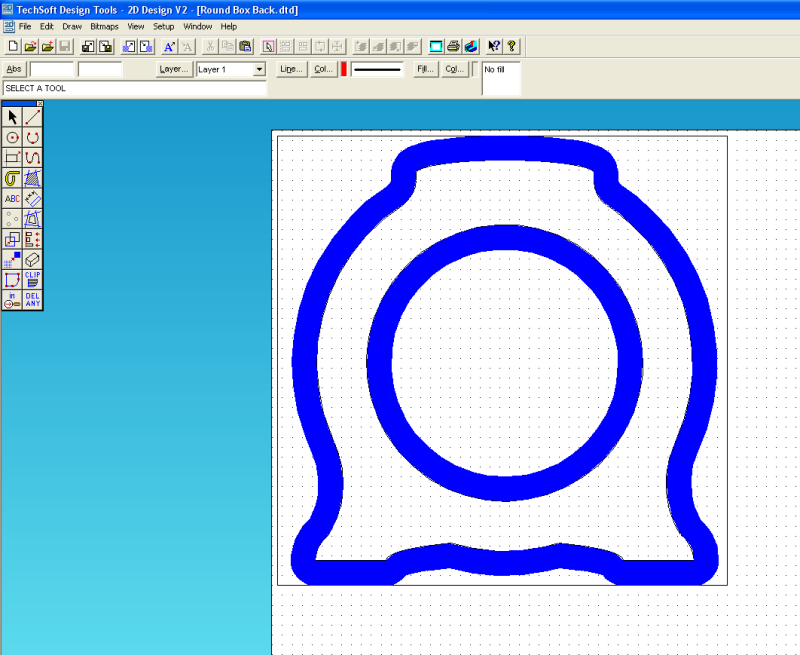The width and height of the screenshot is (800, 655).
Task: Pick the S-shaped curve path tool
Action: [x=33, y=158]
